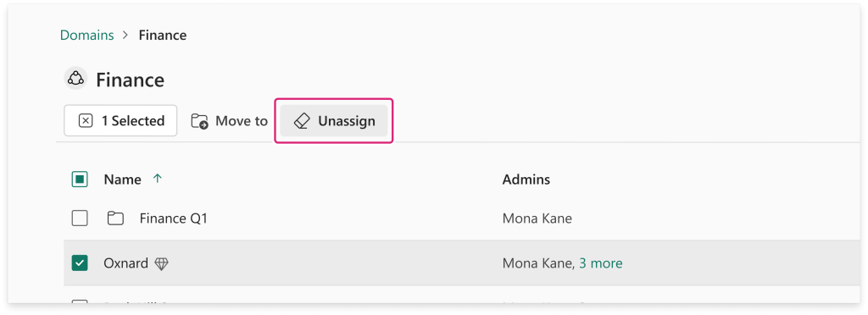Click the eraser icon on Unassign

click(x=301, y=121)
